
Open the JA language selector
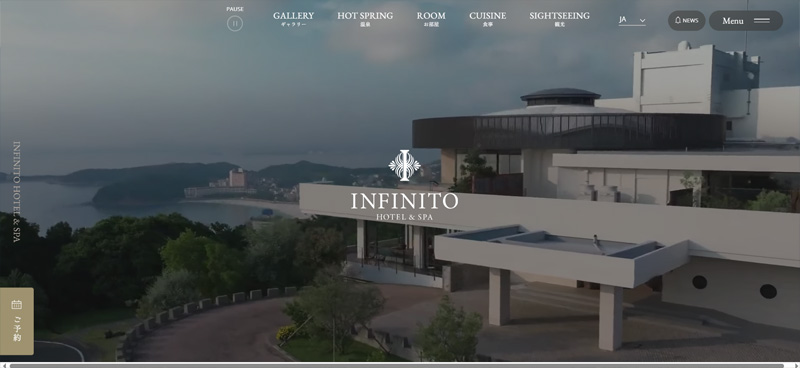(x=632, y=20)
